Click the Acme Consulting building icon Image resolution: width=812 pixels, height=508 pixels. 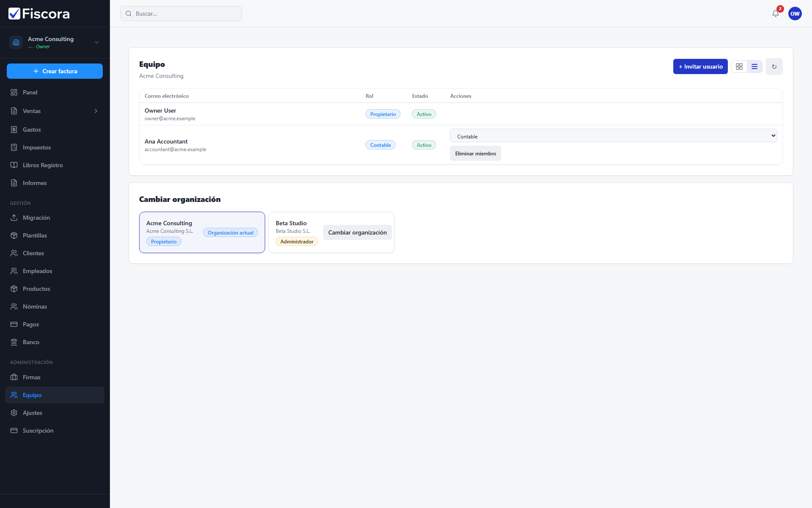click(x=16, y=42)
